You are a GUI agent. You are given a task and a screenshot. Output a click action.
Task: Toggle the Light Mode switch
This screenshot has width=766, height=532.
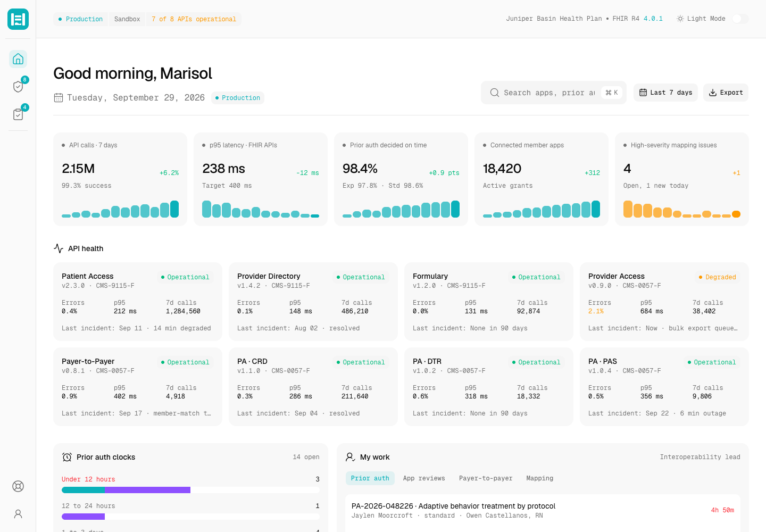(740, 19)
